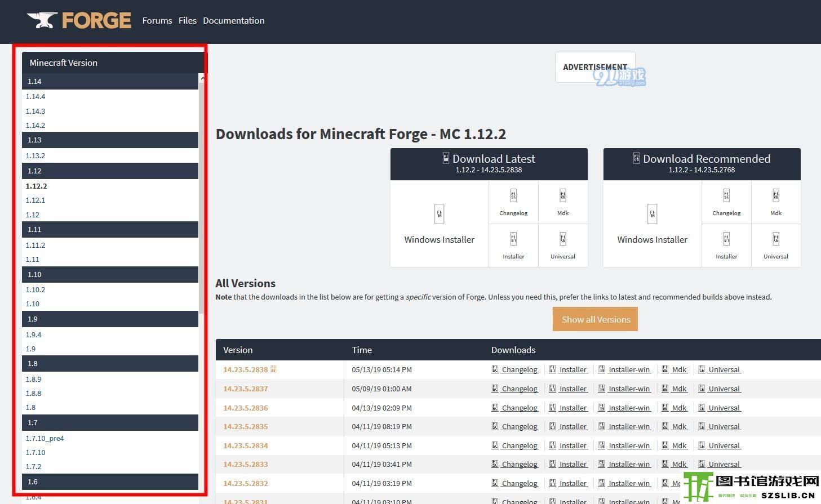Image resolution: width=821 pixels, height=504 pixels.
Task: Click the Download Latest header
Action: (489, 164)
